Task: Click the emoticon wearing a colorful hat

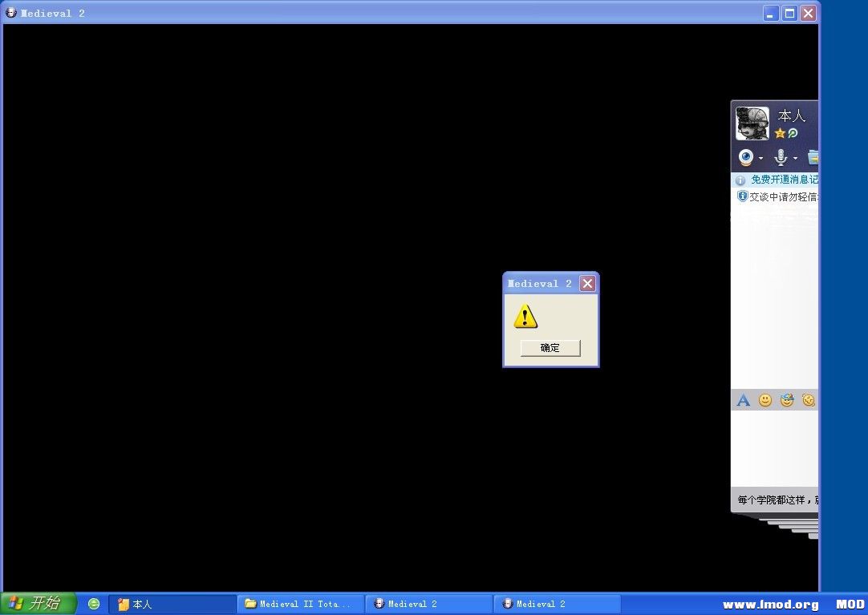Action: pos(787,400)
